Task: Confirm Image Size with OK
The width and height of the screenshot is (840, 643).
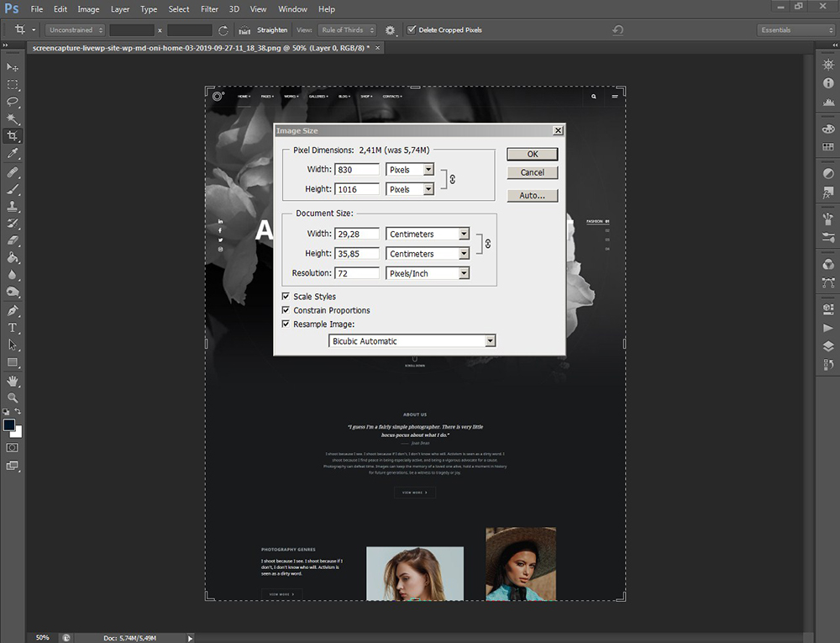Action: click(533, 155)
